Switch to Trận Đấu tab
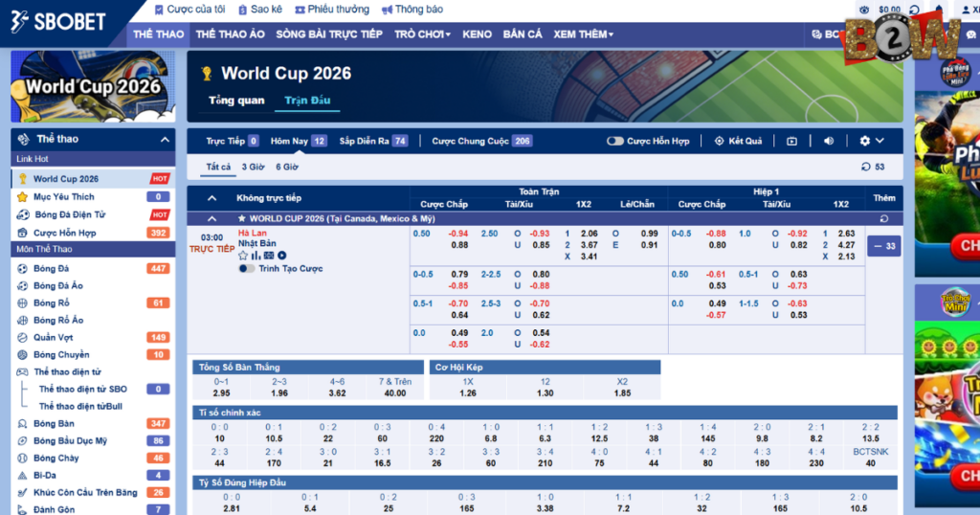 [307, 100]
